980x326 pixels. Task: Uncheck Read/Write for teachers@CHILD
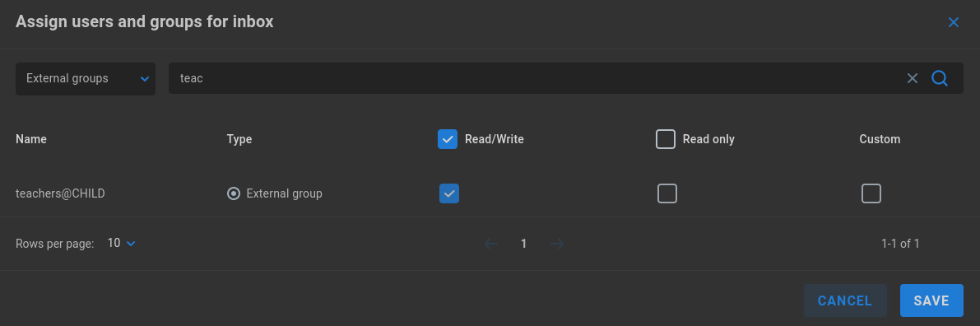coord(449,193)
